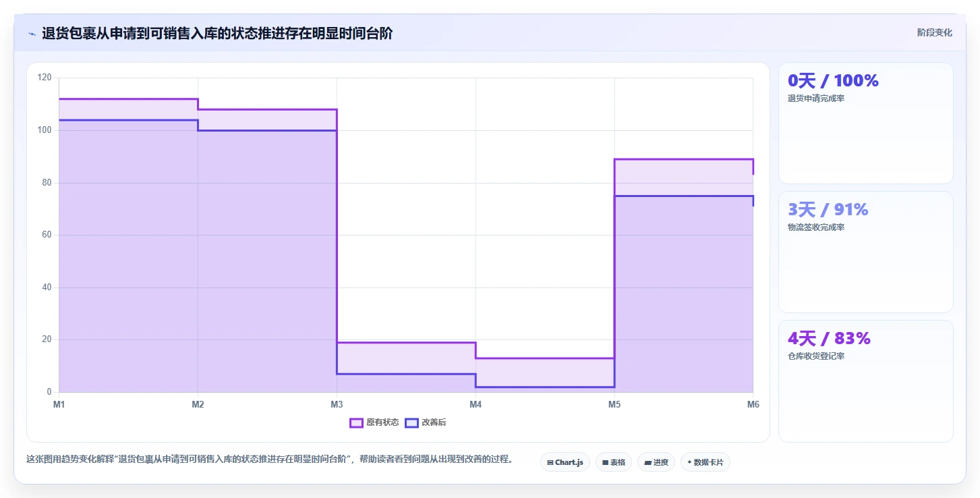Image resolution: width=980 pixels, height=498 pixels.
Task: Click the 仓库收货登记率 caption
Action: (x=816, y=356)
